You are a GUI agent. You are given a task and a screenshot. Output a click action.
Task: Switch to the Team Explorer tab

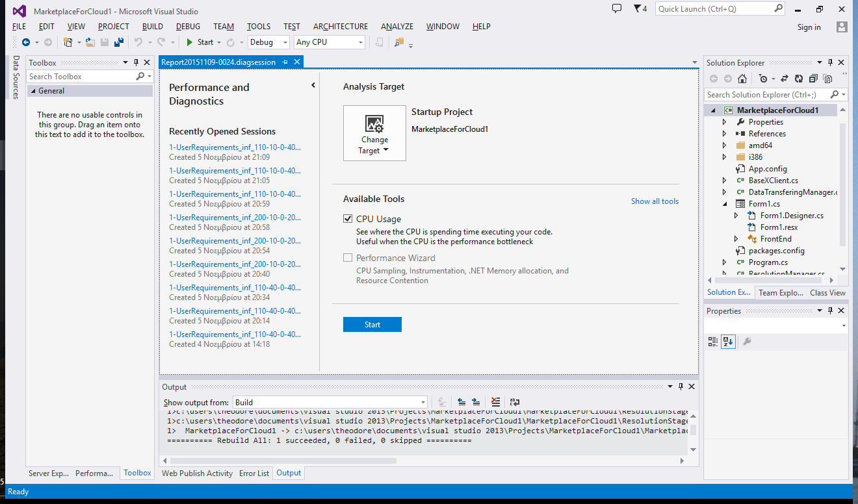pyautogui.click(x=781, y=293)
